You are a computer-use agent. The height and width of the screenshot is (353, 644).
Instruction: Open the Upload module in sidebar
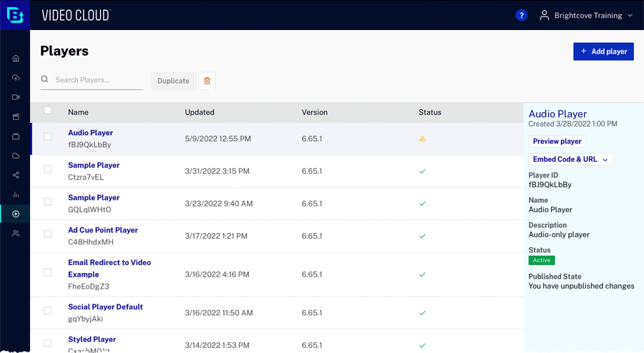[x=16, y=77]
